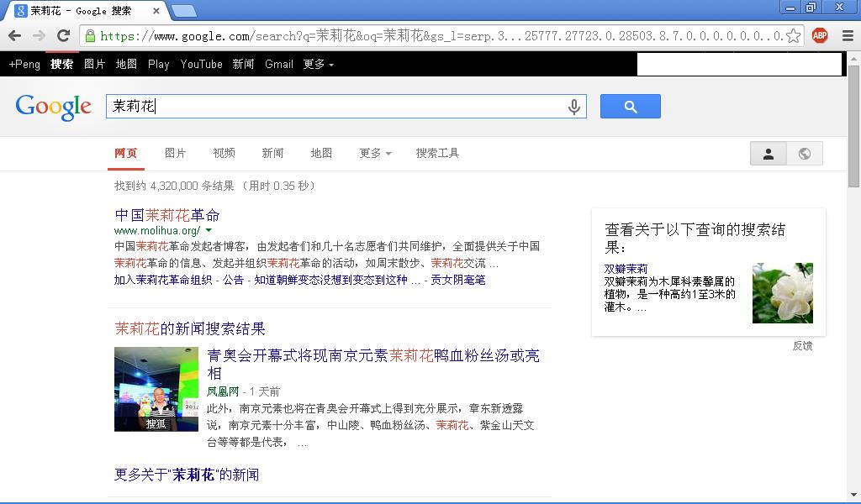The image size is (861, 504).
Task: Reload the page with the refresh icon
Action: coord(64,36)
